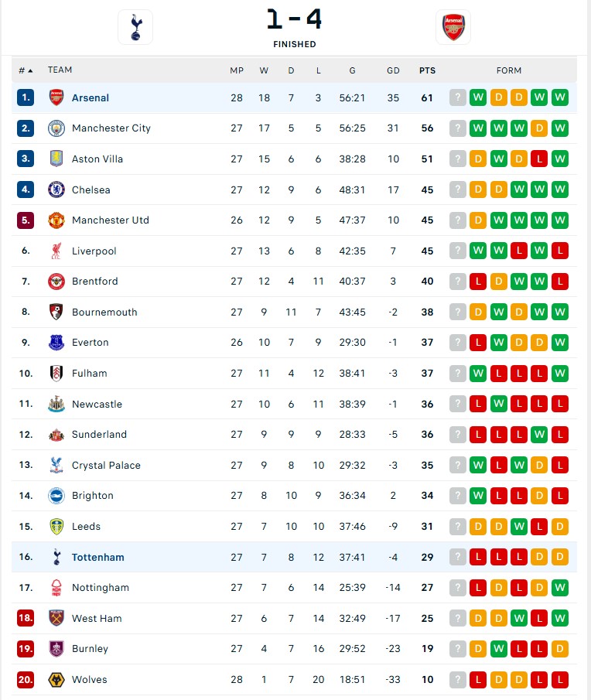Click Manchester City's orange D form badge
Viewport: 591px width, 700px height.
tap(540, 128)
